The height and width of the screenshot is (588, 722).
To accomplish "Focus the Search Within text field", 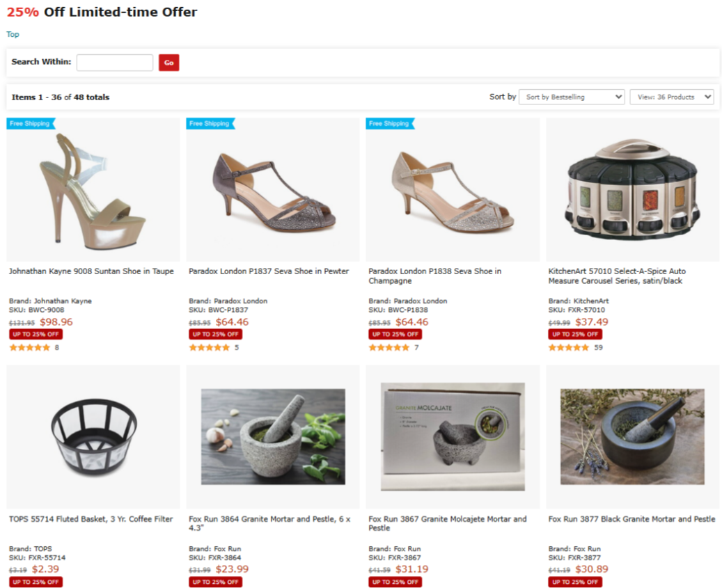I will click(115, 63).
